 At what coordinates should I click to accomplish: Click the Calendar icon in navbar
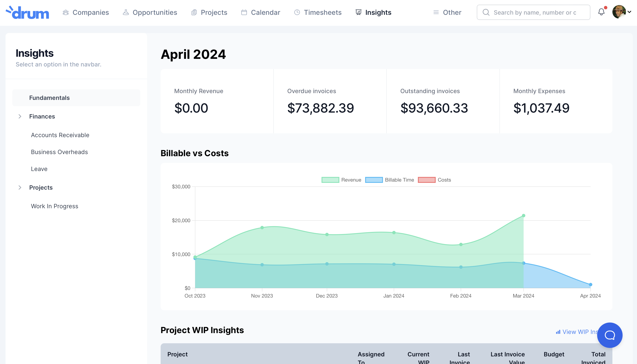[244, 12]
